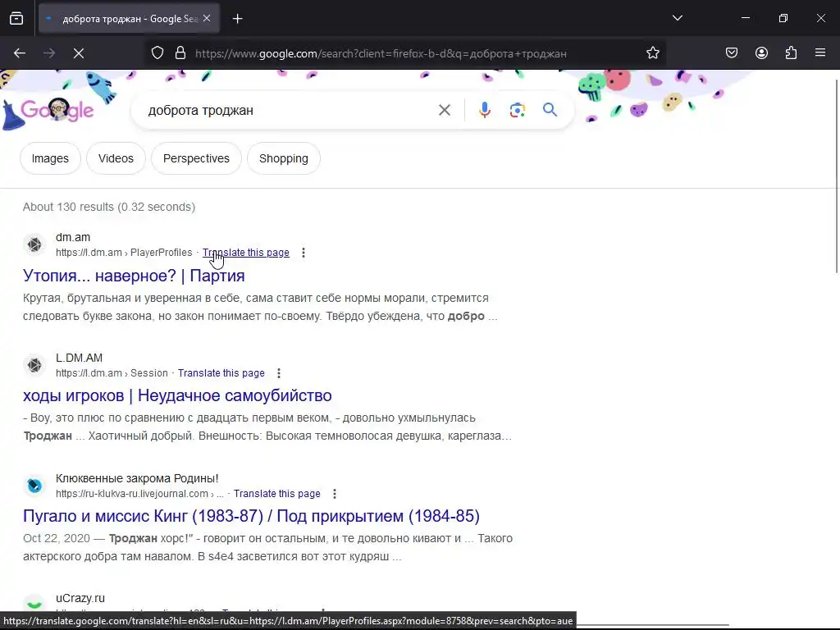Open the Firefox application menu
This screenshot has width=840, height=630.
click(820, 53)
